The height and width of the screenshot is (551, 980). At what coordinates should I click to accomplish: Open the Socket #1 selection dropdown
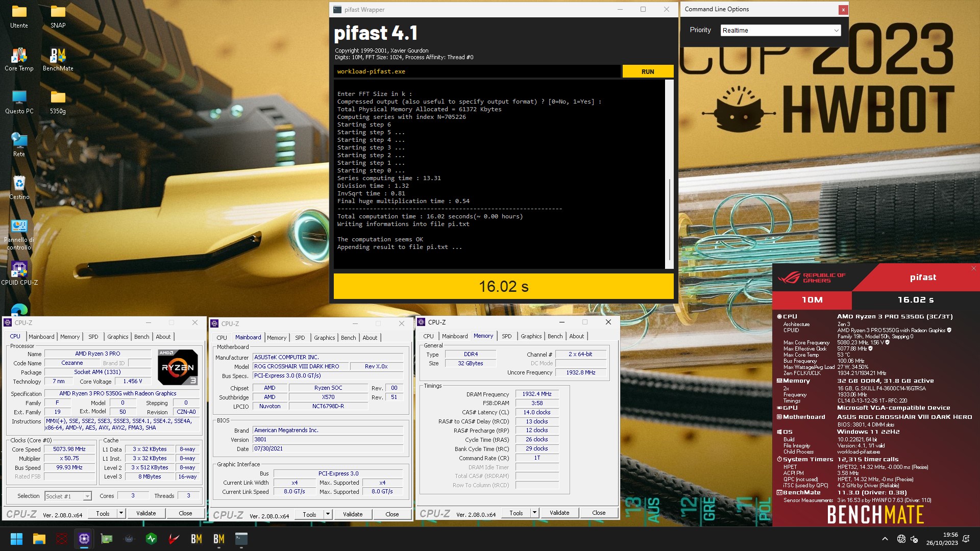pos(68,496)
